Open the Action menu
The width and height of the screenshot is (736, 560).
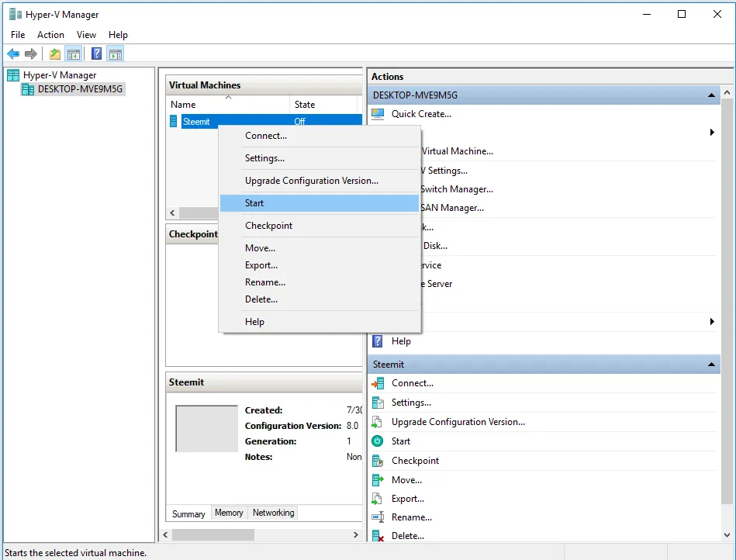pyautogui.click(x=50, y=35)
